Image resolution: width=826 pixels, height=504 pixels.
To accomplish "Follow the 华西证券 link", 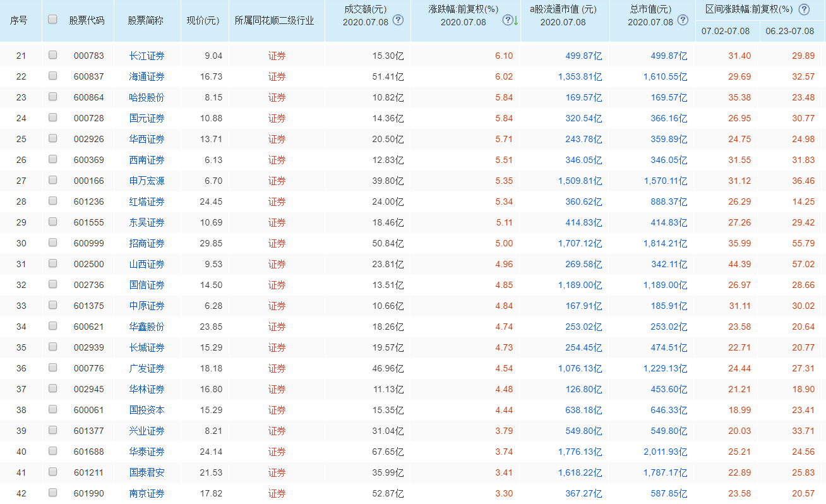I will pyautogui.click(x=147, y=139).
